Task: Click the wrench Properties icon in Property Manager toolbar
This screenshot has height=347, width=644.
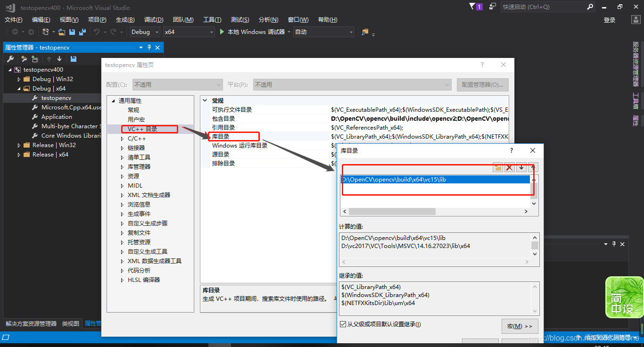Action: pyautogui.click(x=10, y=59)
